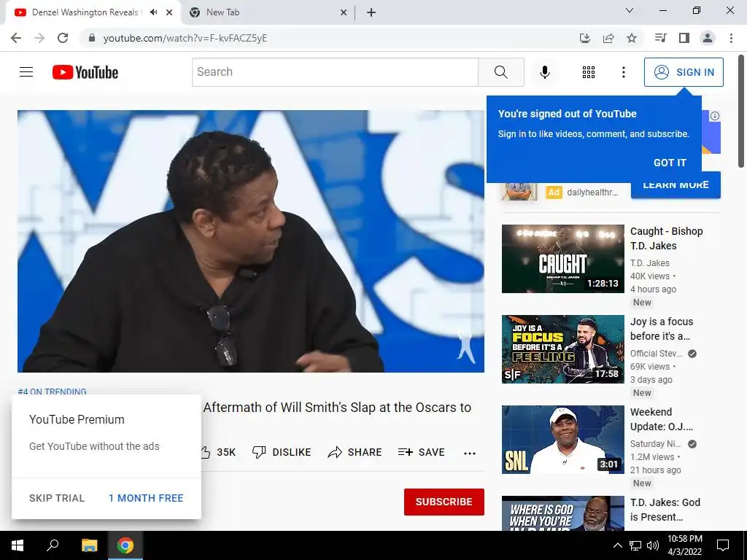Open the T.D. Jakes channel name

point(649,262)
